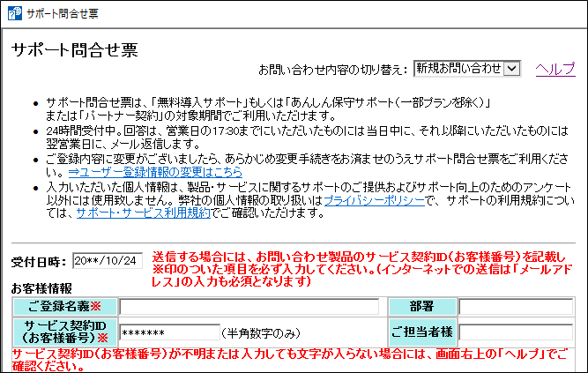Image resolution: width=588 pixels, height=373 pixels.
Task: Click the (半角数字のみ) hint text
Action: (261, 333)
